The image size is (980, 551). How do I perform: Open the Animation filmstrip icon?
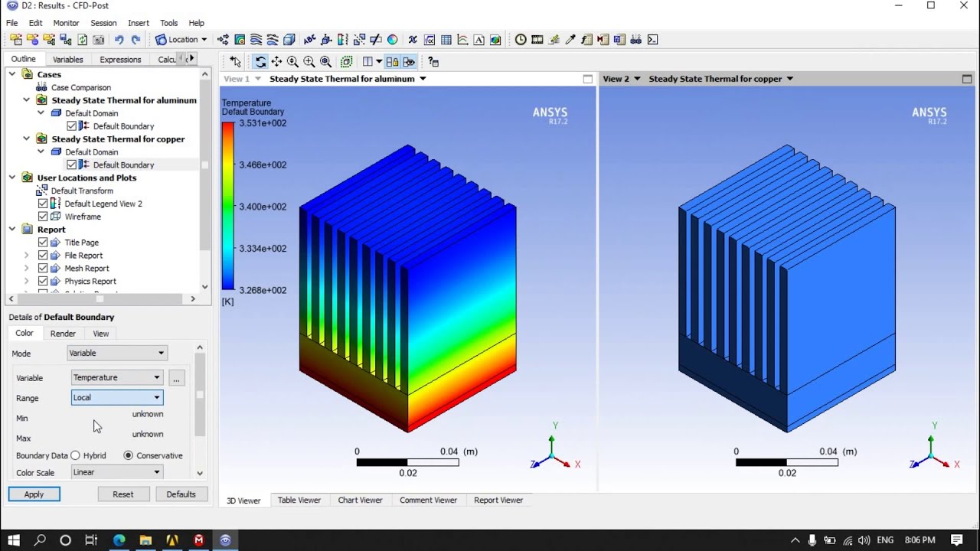(x=537, y=39)
